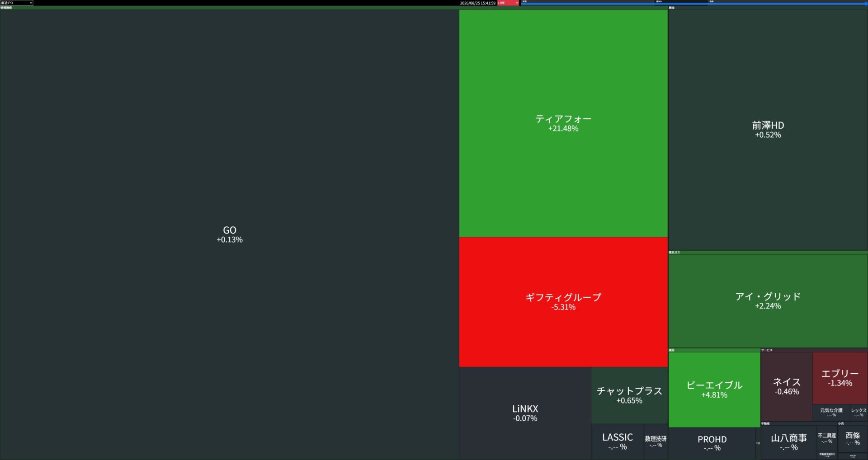
Task: Select the ティアフォー tile showing +21.48%
Action: (x=563, y=123)
